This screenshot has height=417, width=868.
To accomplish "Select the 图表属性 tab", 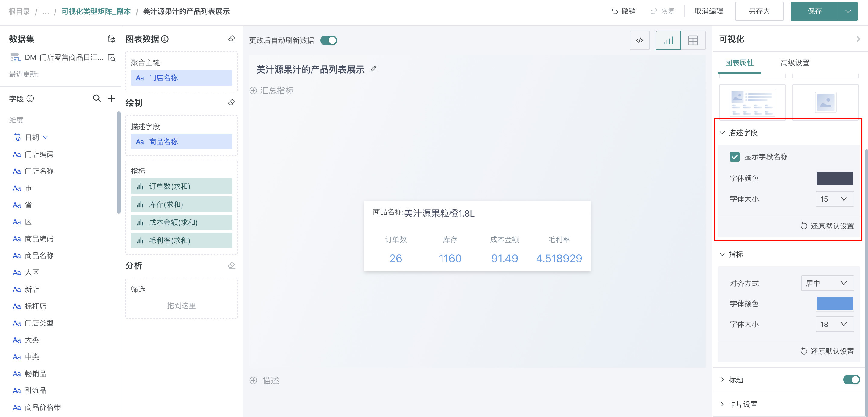I will pos(739,63).
